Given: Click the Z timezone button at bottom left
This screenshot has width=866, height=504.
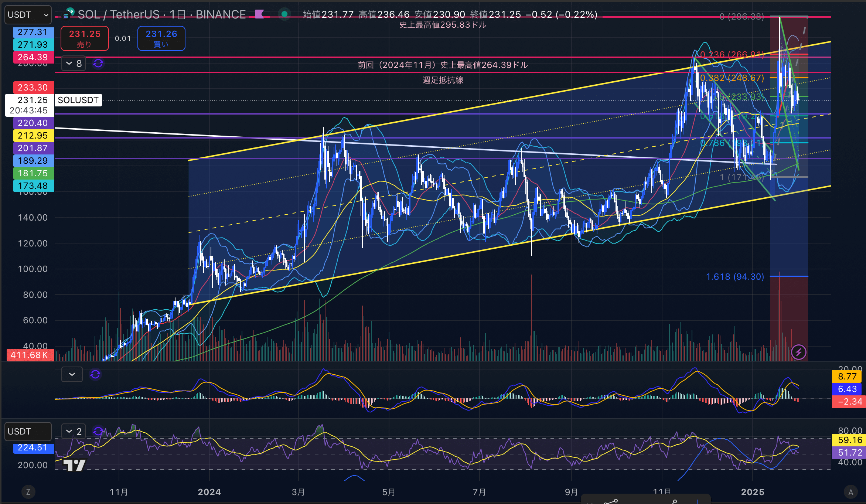Looking at the screenshot, I should 28,492.
